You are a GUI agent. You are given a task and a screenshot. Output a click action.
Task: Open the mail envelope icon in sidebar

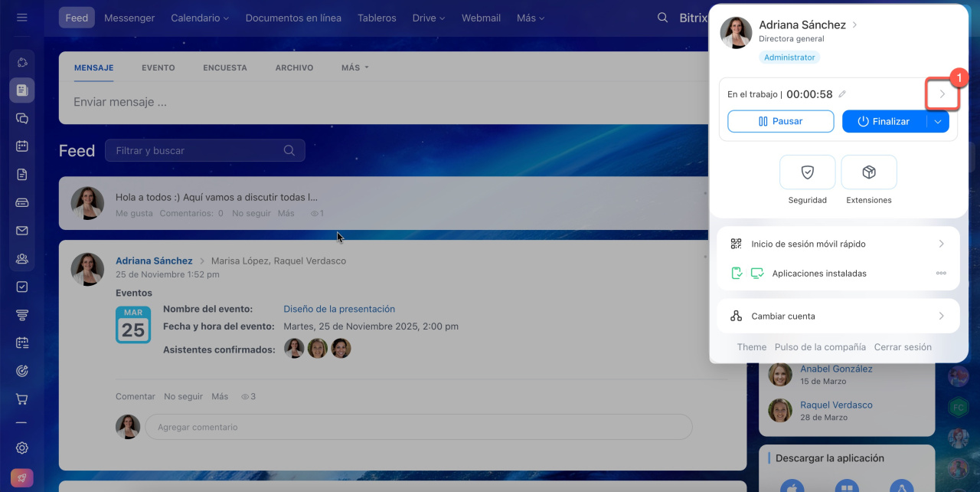coord(21,231)
